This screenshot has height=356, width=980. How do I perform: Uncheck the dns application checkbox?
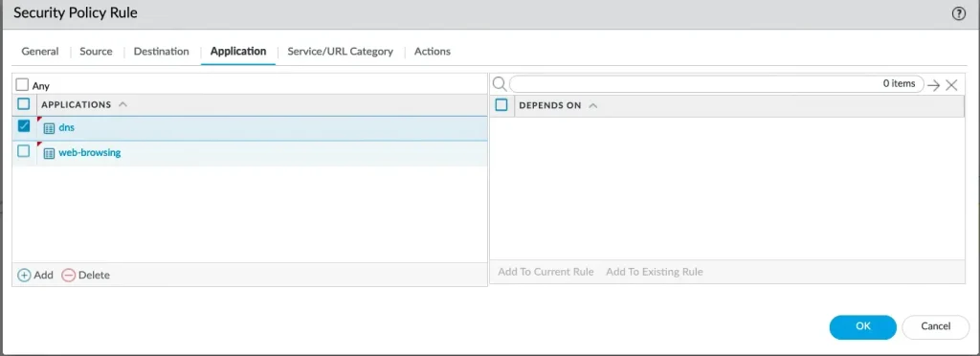tap(24, 126)
